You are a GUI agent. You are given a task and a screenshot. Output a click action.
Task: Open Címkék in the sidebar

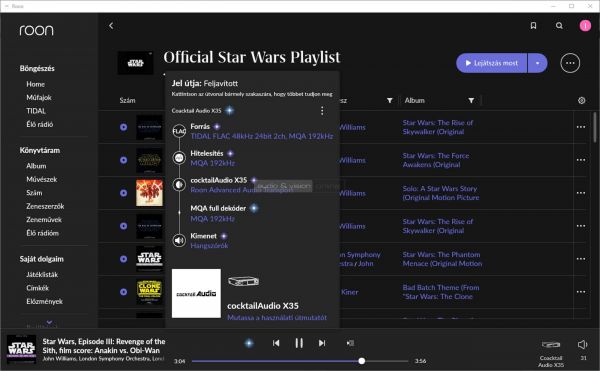tap(38, 288)
